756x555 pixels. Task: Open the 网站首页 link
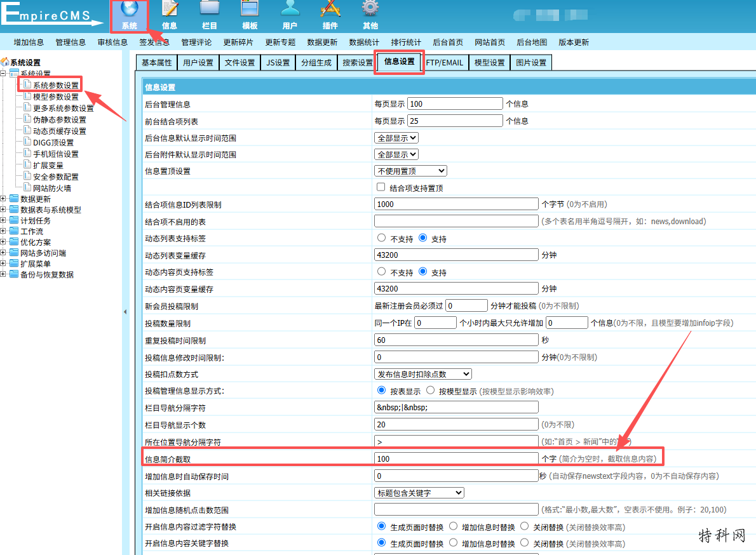coord(490,43)
